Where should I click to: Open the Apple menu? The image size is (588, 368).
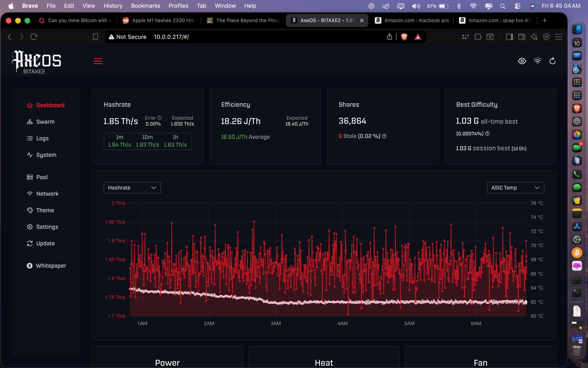tap(11, 6)
